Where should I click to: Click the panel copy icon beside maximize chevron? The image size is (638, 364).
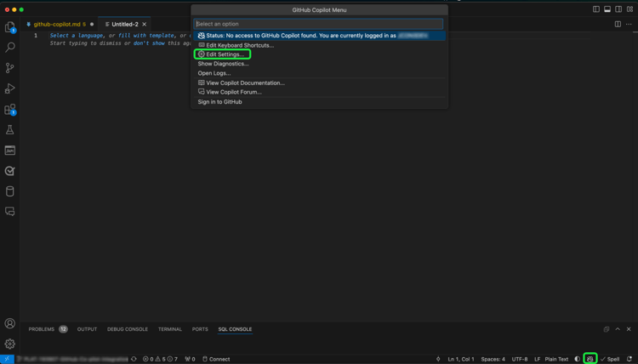pyautogui.click(x=607, y=329)
